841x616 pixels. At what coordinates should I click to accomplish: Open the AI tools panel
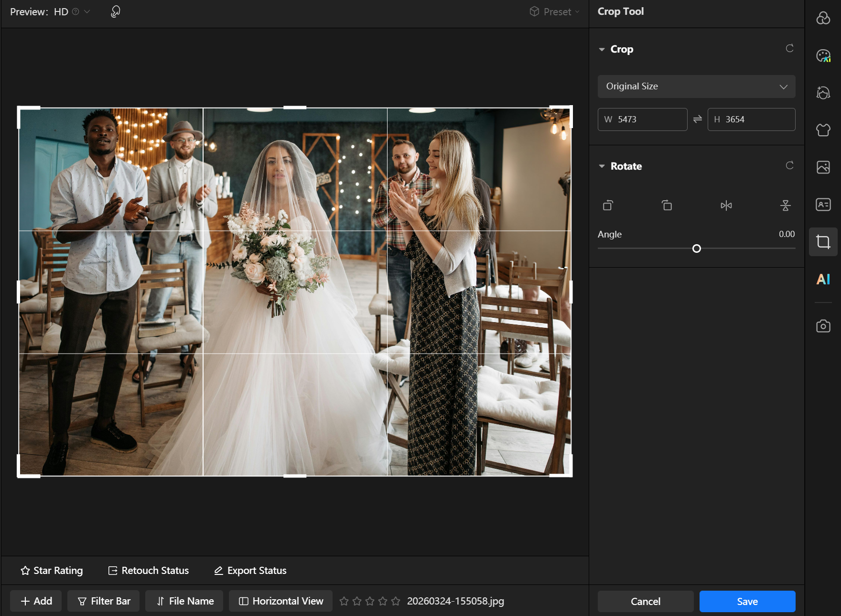tap(823, 279)
